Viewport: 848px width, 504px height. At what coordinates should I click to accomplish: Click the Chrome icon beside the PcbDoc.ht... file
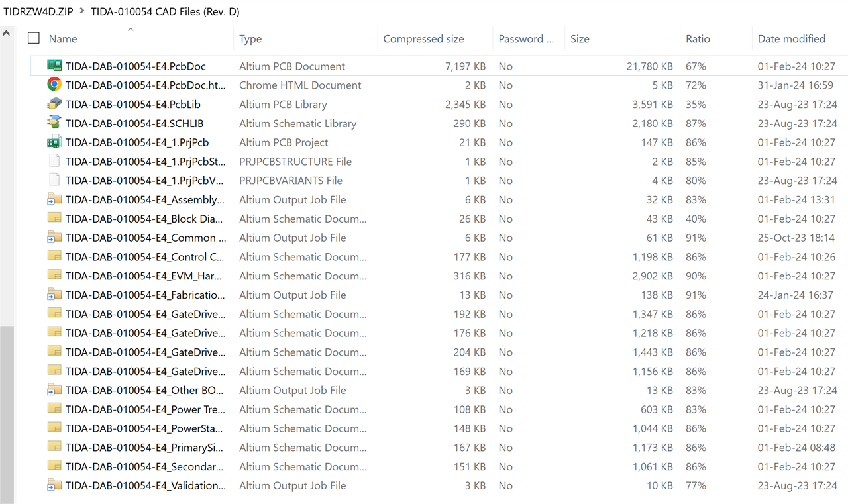coord(54,85)
